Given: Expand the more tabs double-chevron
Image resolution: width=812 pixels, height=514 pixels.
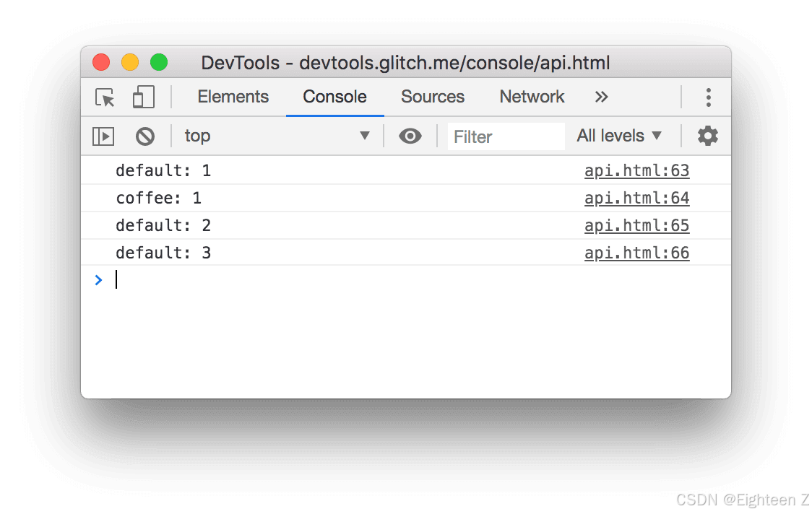Looking at the screenshot, I should click(x=601, y=97).
